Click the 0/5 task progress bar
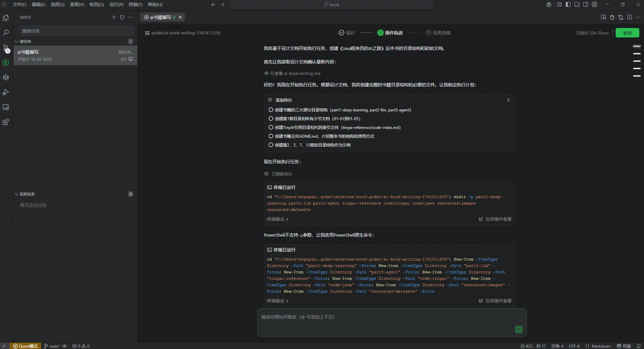 [x=112, y=59]
